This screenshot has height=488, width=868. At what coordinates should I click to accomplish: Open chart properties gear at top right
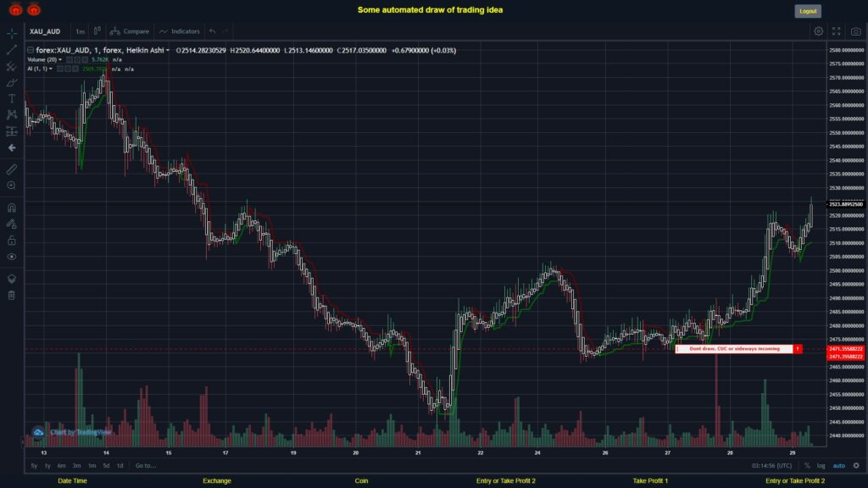coord(818,31)
